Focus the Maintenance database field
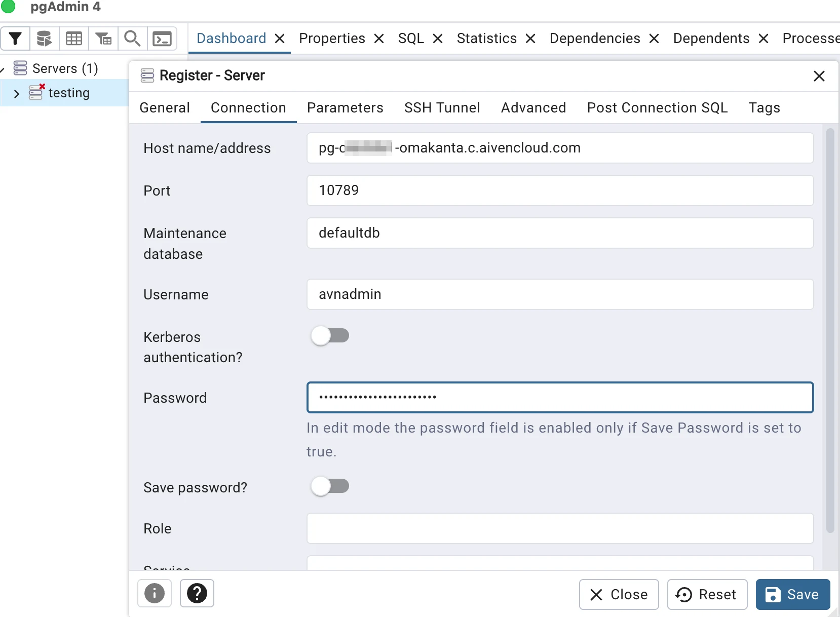The height and width of the screenshot is (617, 840). 560,233
